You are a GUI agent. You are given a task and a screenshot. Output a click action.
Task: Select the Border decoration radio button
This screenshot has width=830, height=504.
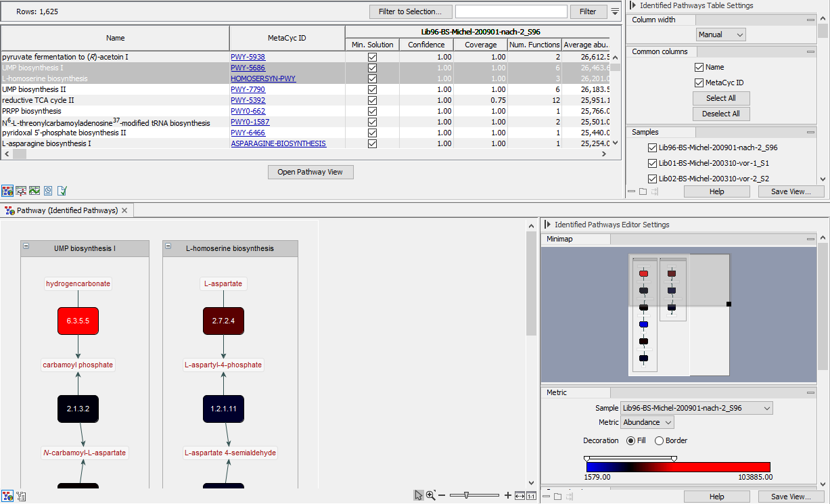pos(660,440)
